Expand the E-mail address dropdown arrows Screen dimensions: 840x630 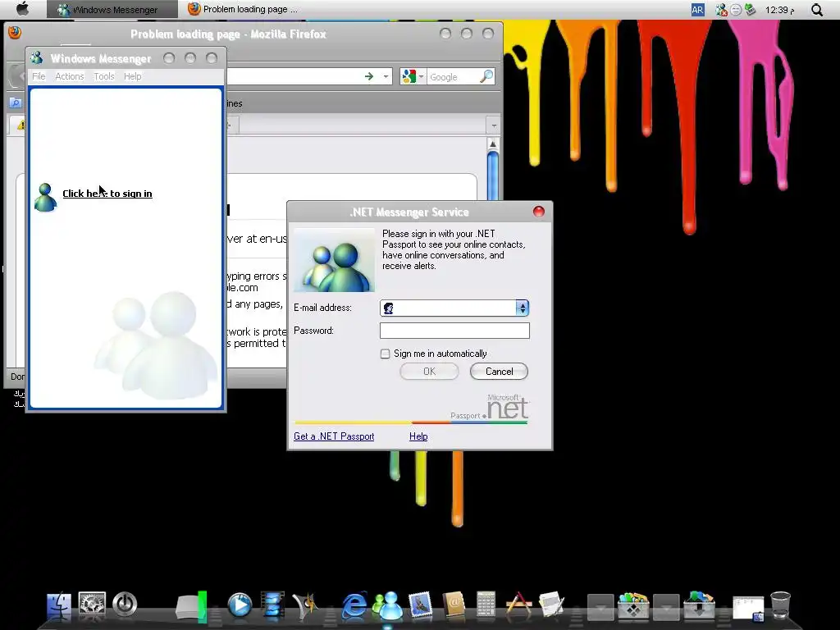click(523, 308)
